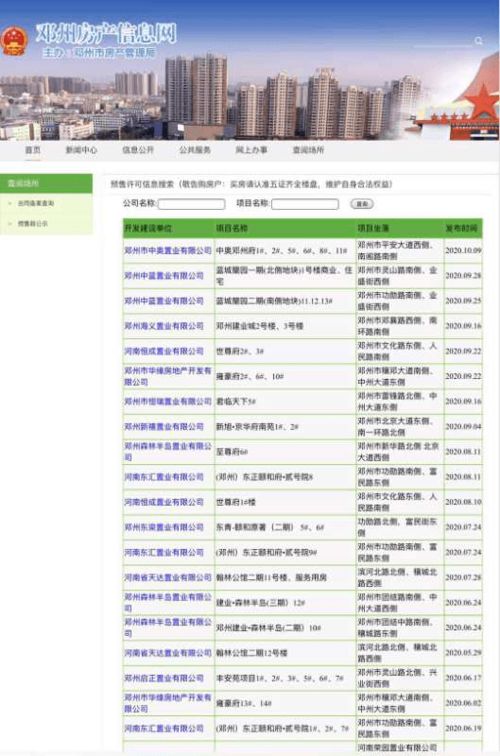
Task: Click the search magnifier icon in the banner
Action: pos(478,41)
